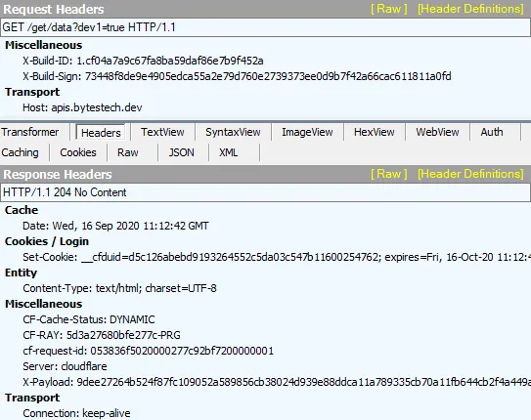
Task: Switch to the Auth tab
Action: click(x=492, y=132)
